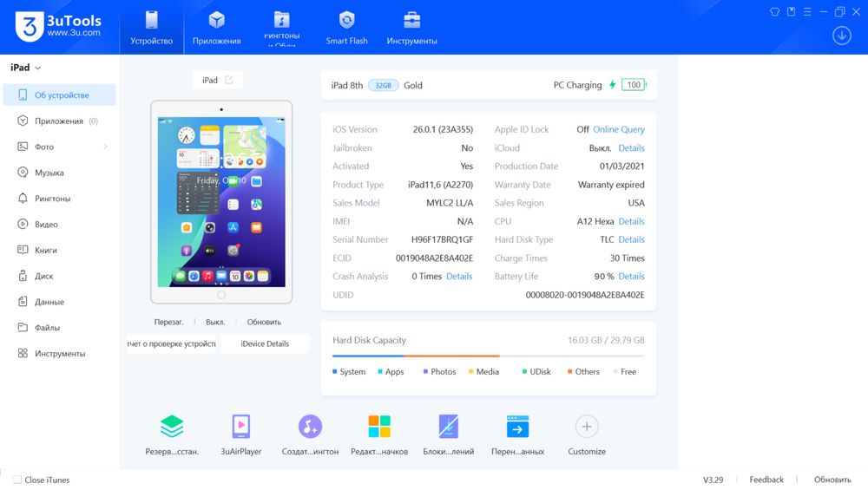
Task: Click Перезаг. to reboot device
Action: (169, 322)
